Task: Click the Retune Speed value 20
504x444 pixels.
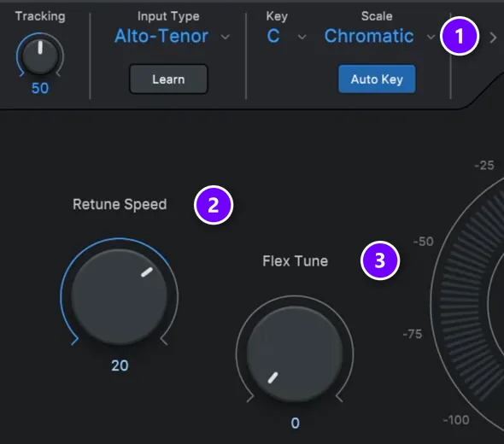Action: pos(120,365)
